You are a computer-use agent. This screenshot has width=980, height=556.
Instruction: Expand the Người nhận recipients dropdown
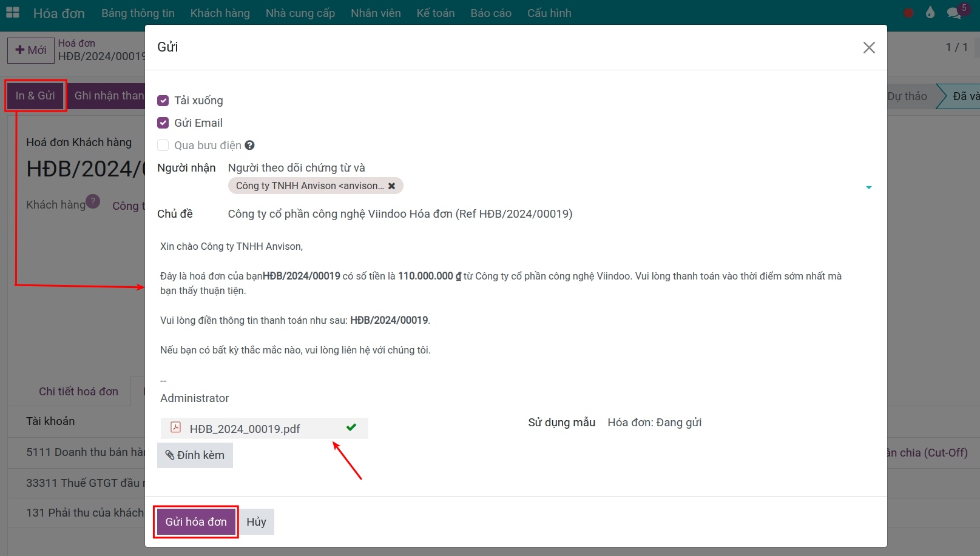click(869, 187)
